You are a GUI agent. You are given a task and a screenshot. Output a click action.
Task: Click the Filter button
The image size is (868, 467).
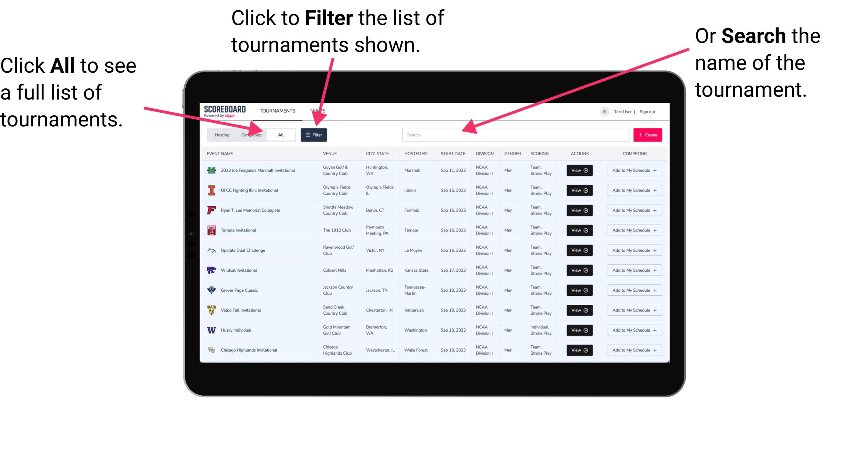coord(314,134)
